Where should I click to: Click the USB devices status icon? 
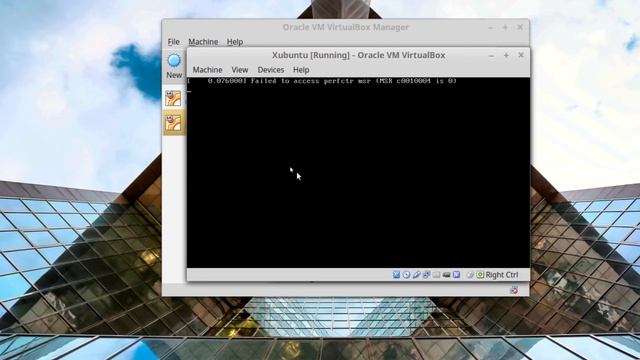416,275
